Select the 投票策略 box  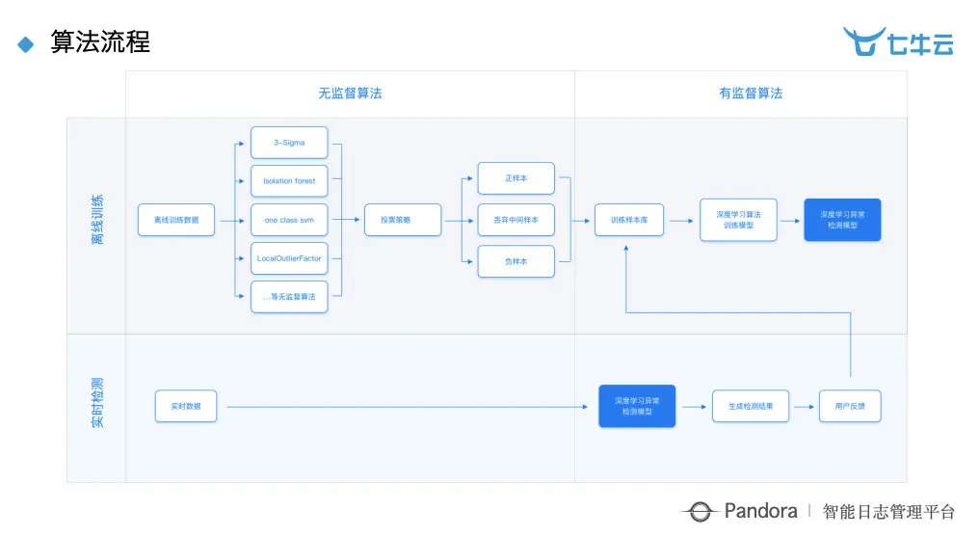tap(403, 220)
